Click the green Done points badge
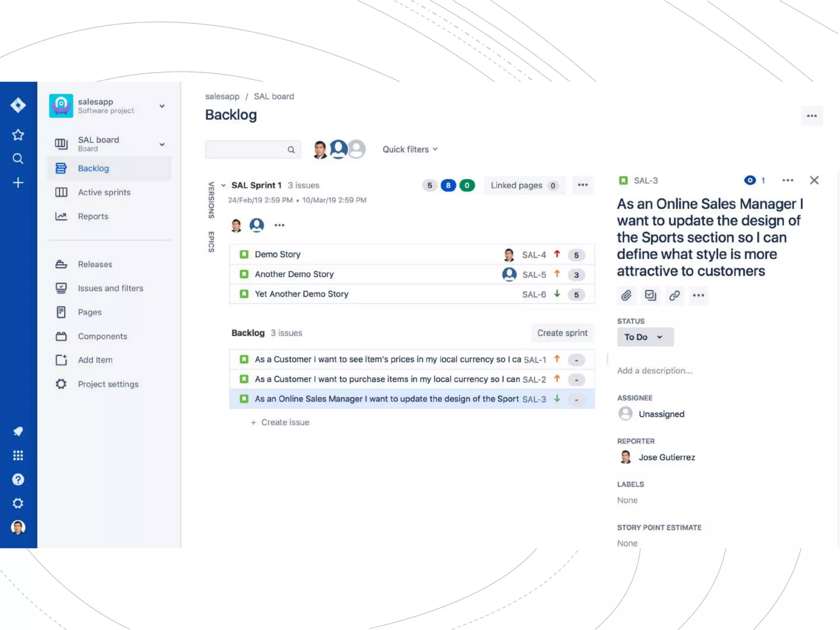 tap(467, 185)
